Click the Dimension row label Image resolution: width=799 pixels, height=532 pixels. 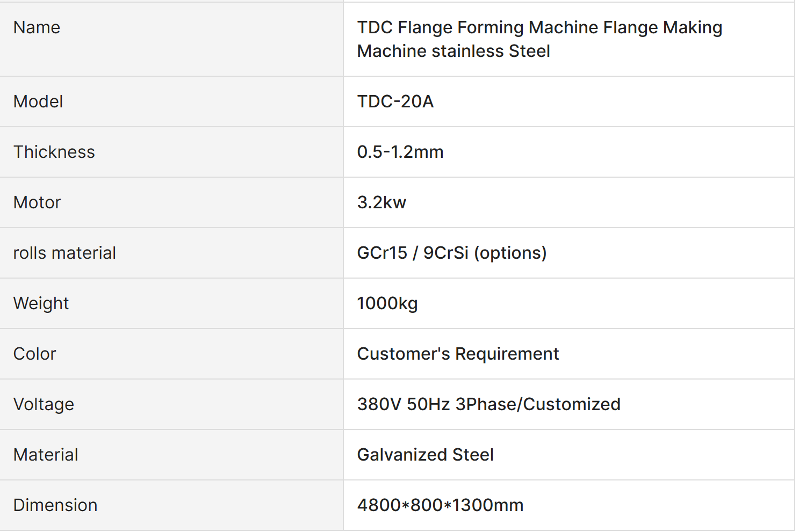[55, 505]
